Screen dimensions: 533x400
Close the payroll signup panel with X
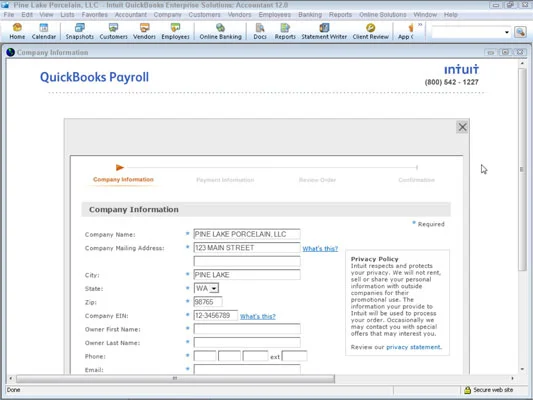point(462,127)
